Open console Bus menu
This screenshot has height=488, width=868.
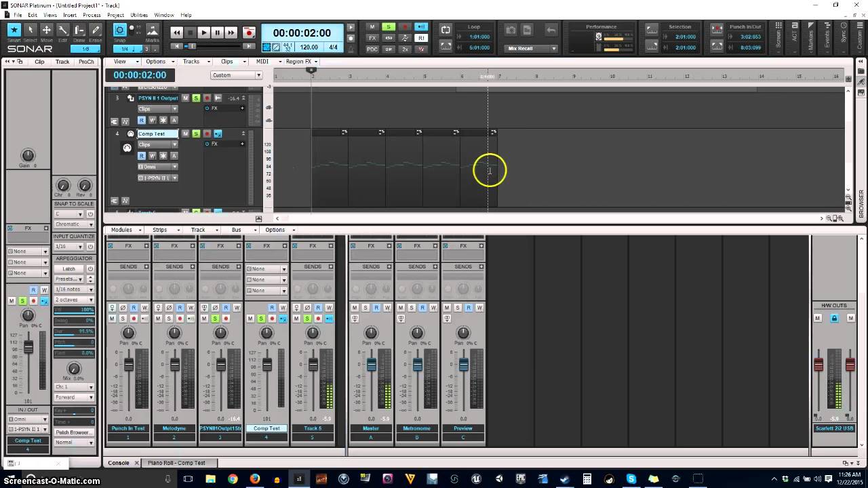[x=240, y=230]
